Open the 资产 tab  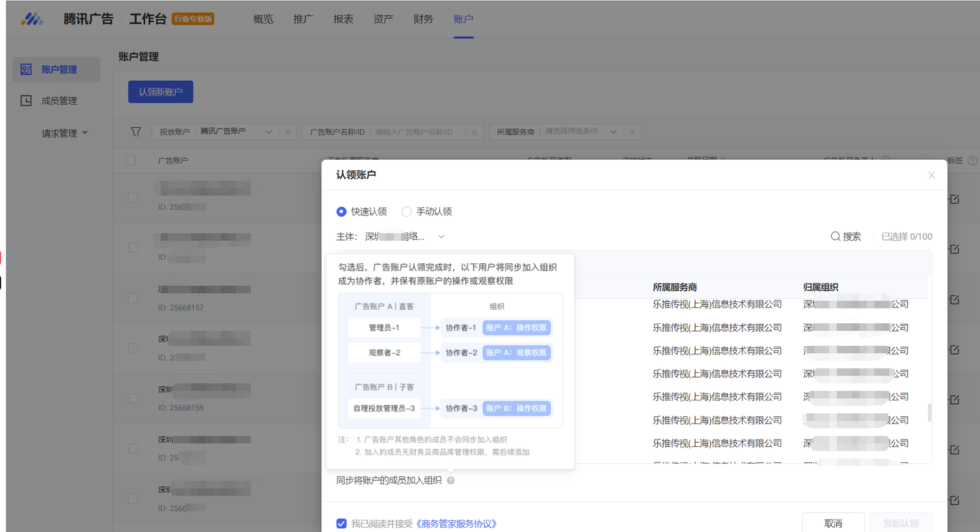pos(383,19)
